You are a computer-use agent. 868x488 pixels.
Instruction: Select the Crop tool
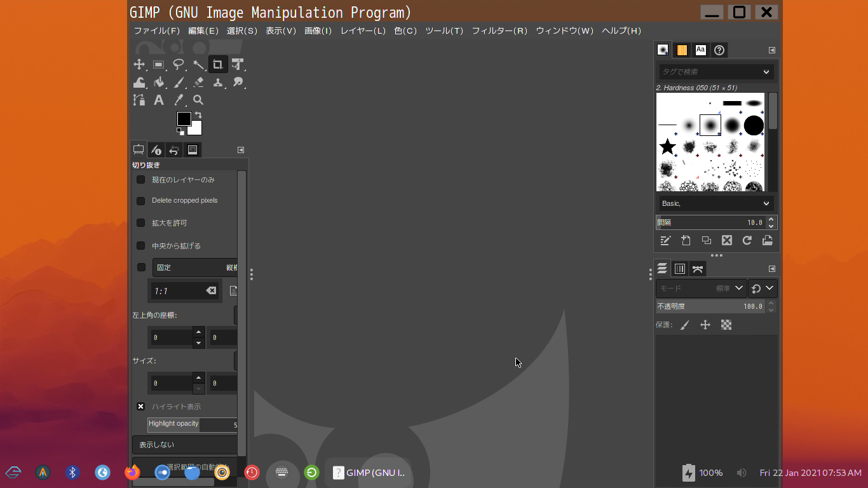218,64
